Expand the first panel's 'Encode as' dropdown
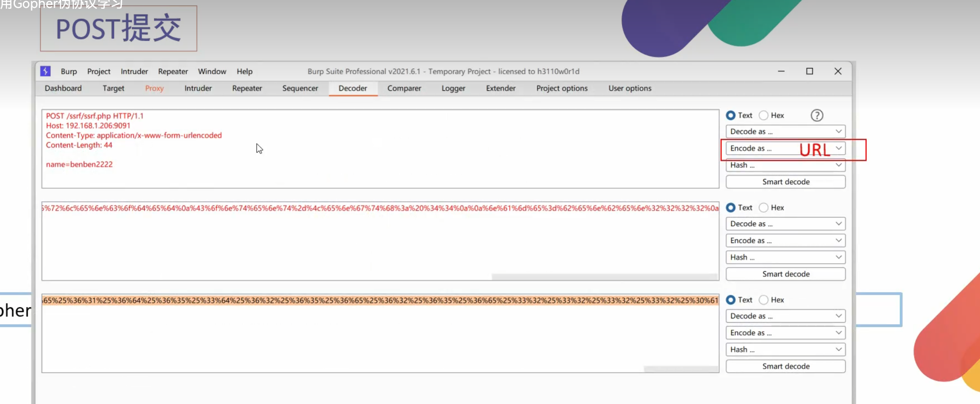Viewport: 980px width, 404px height. [x=785, y=149]
